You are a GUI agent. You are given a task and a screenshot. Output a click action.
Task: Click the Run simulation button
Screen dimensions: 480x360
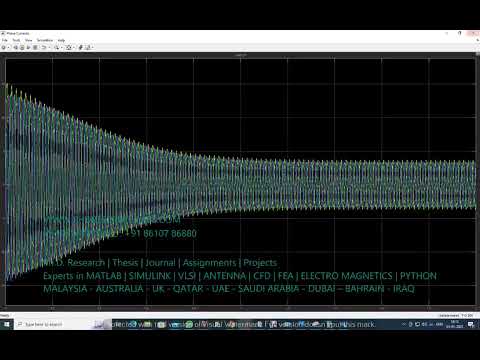22,47
